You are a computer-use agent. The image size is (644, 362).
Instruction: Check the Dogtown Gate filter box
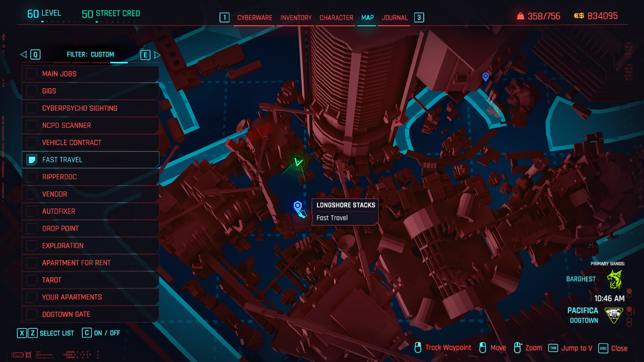[32, 314]
